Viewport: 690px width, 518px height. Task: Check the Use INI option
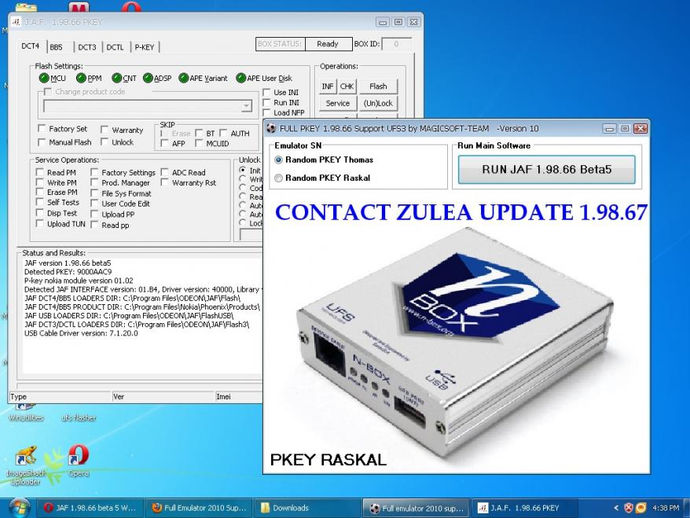pos(267,92)
